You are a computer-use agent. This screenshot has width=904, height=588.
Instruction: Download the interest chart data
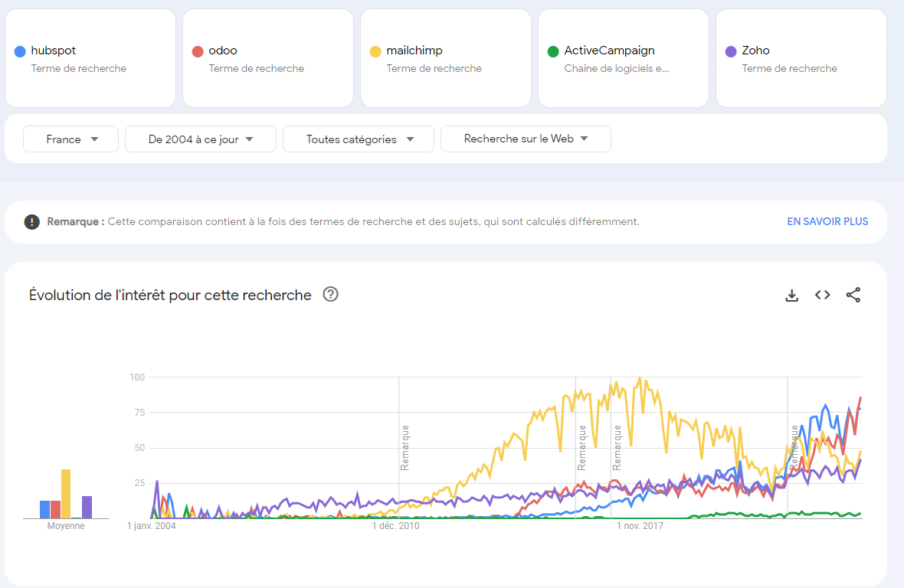792,296
